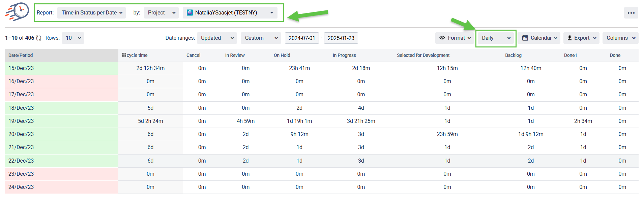Click the Date/Period column header
This screenshot has height=204, width=644.
tap(21, 55)
